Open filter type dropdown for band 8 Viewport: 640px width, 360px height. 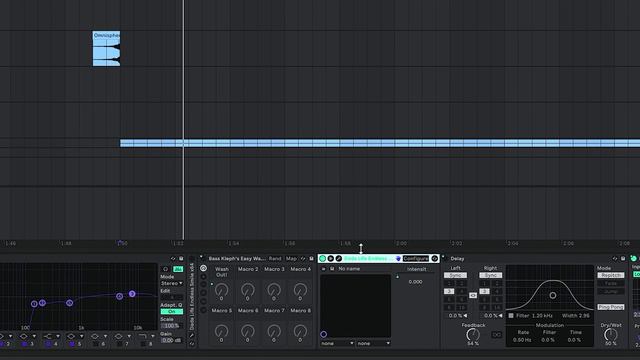coord(146,336)
